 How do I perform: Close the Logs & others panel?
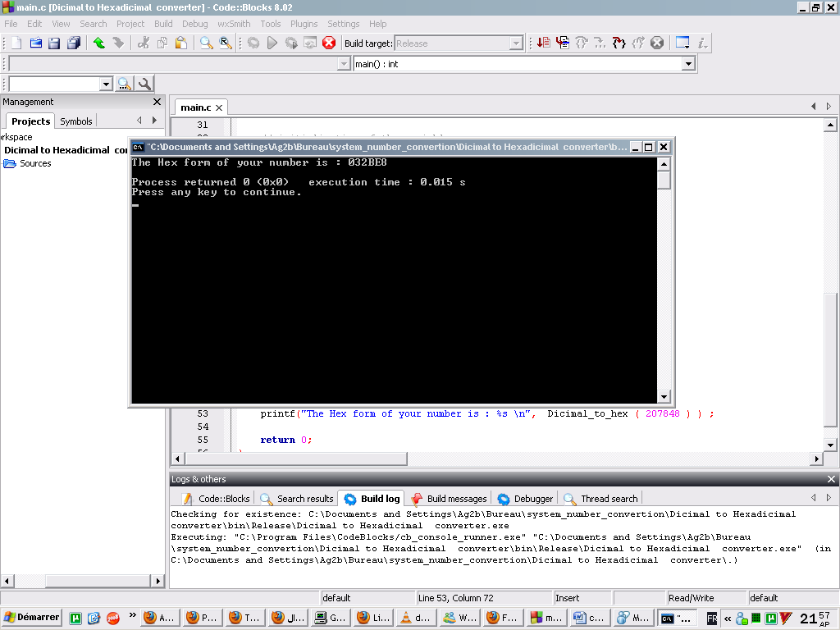tap(831, 479)
